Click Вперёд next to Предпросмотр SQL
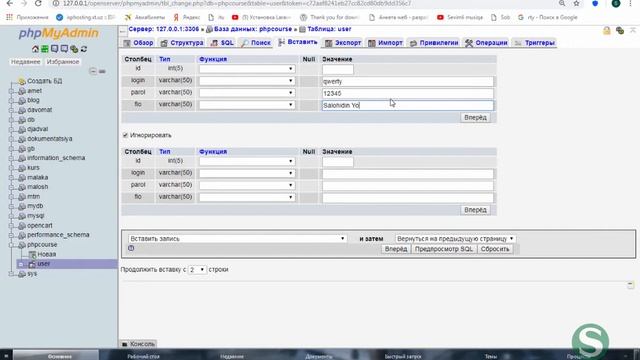The width and height of the screenshot is (640, 360). (396, 249)
